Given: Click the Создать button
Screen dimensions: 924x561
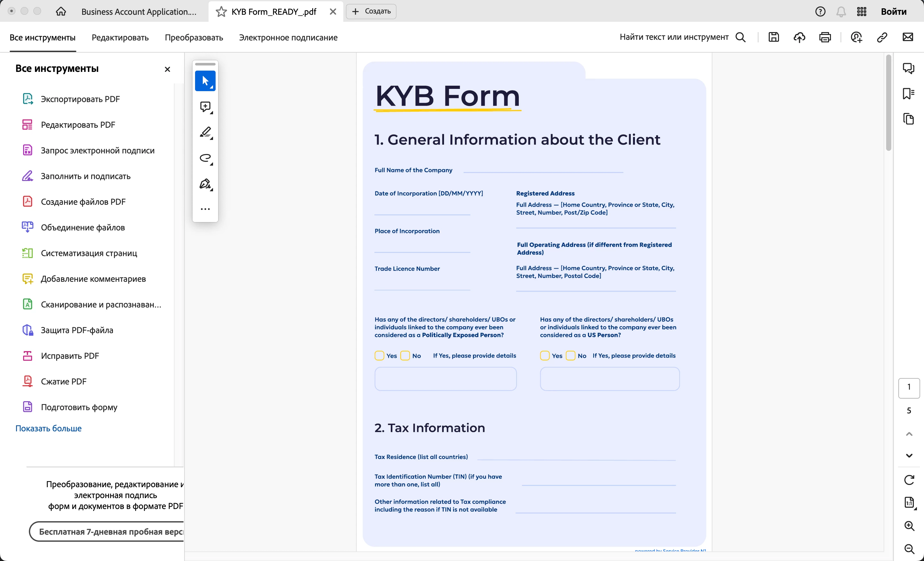Looking at the screenshot, I should (x=371, y=11).
